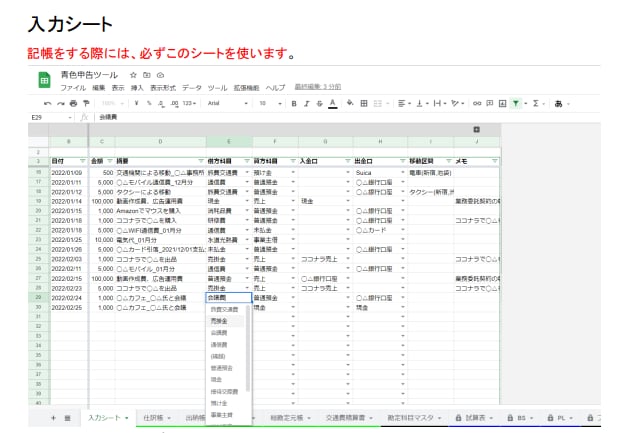Switch to the 総勘定元帳 sheet tab
The image size is (638, 433).
pyautogui.click(x=290, y=418)
